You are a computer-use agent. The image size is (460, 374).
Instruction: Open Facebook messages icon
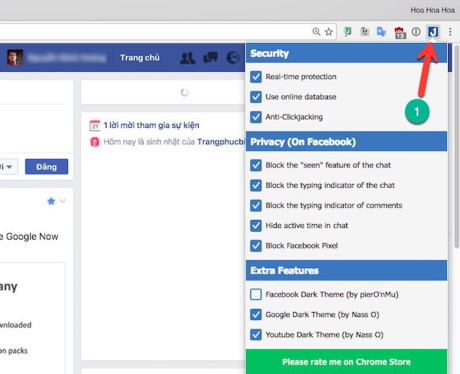pyautogui.click(x=210, y=58)
